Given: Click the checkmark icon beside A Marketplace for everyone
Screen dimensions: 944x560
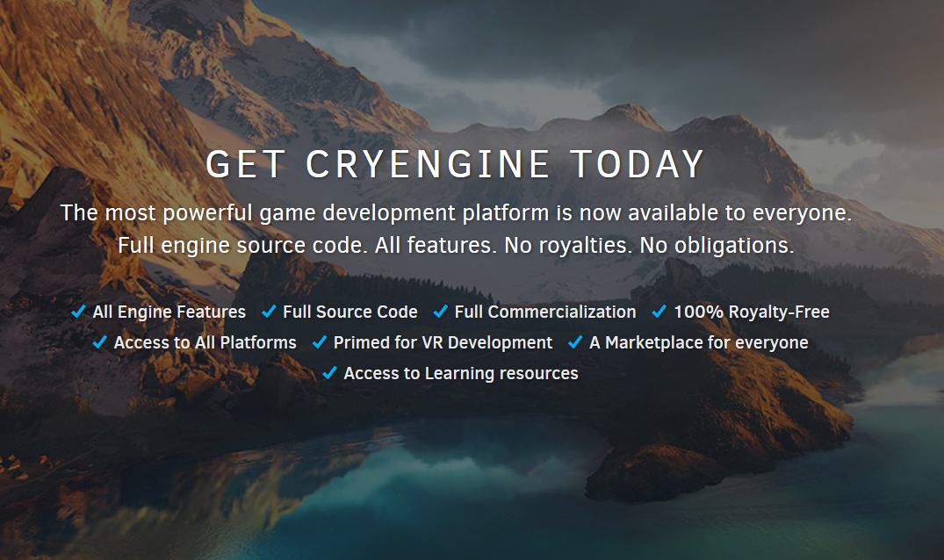Looking at the screenshot, I should tap(575, 341).
